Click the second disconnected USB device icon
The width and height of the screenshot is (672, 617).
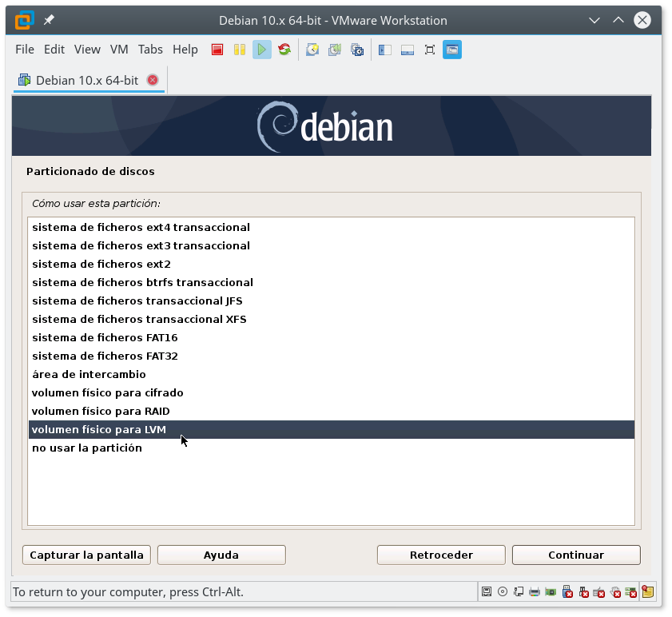coord(583,592)
